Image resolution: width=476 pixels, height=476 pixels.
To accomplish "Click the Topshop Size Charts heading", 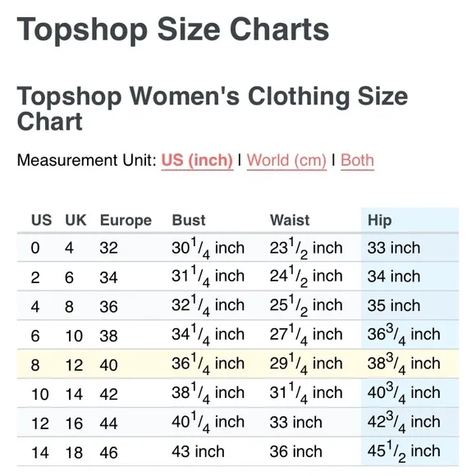I will (x=173, y=30).
